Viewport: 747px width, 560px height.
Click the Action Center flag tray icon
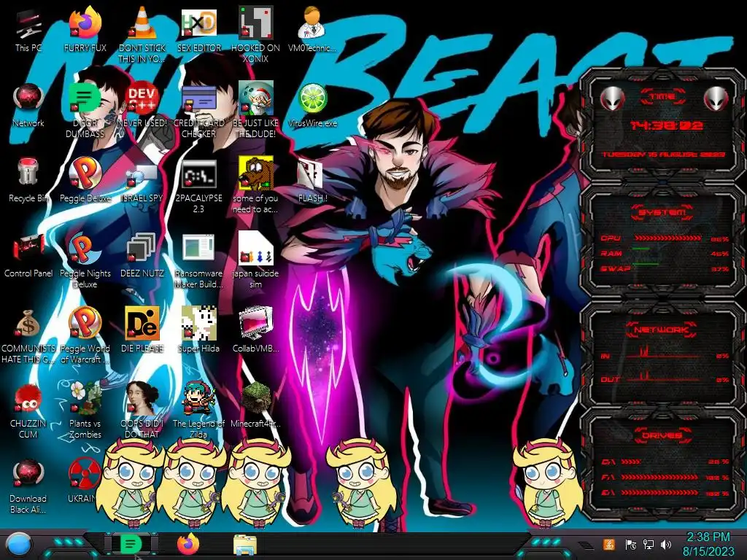click(631, 544)
